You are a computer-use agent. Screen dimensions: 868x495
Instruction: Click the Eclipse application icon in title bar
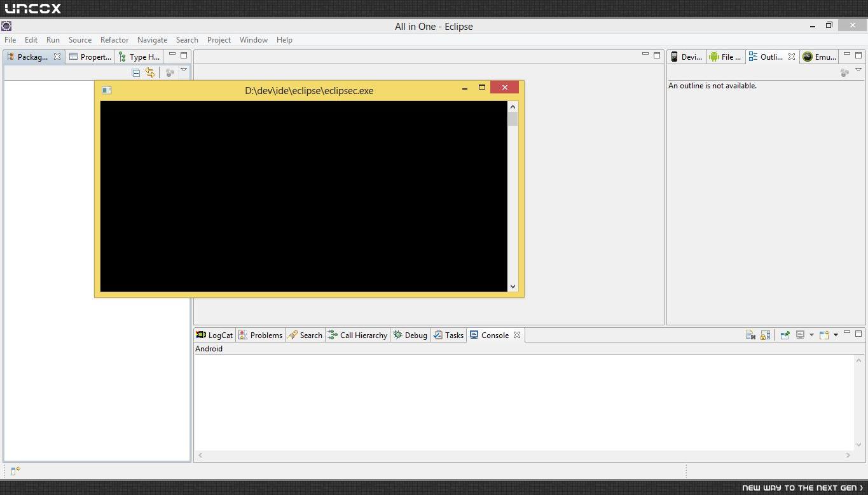[6, 26]
